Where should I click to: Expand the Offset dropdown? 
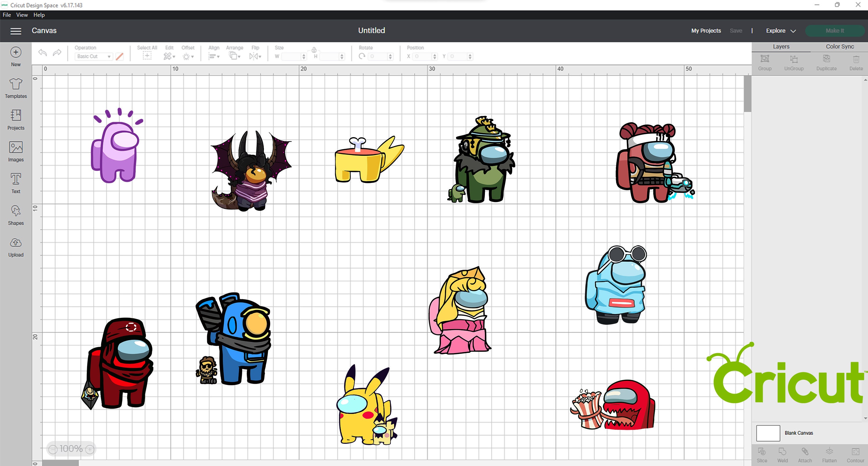[188, 57]
